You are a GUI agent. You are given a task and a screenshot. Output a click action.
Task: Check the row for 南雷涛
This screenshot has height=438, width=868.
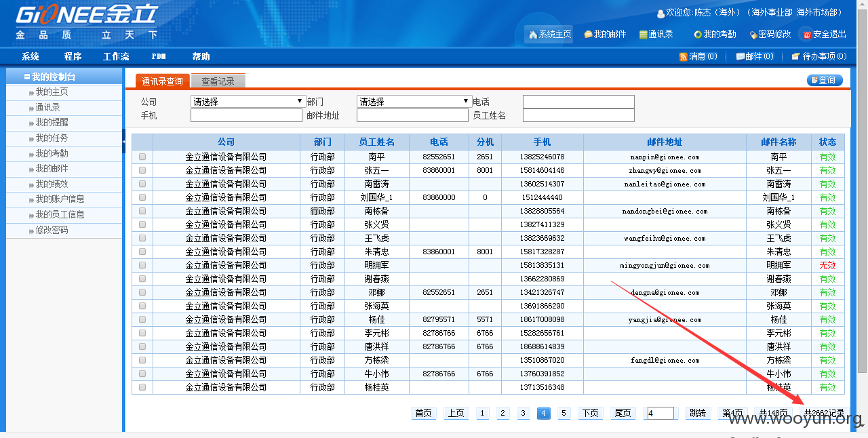[142, 184]
